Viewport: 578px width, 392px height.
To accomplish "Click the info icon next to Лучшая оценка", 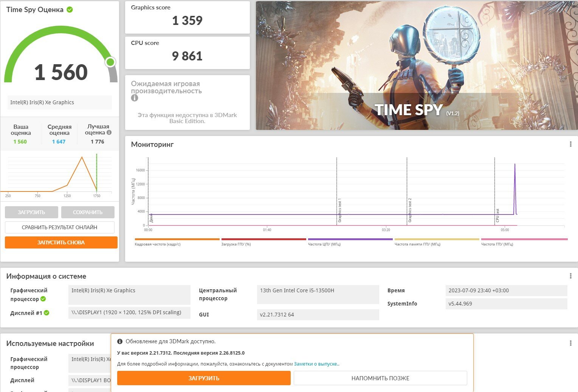I will 109,133.
